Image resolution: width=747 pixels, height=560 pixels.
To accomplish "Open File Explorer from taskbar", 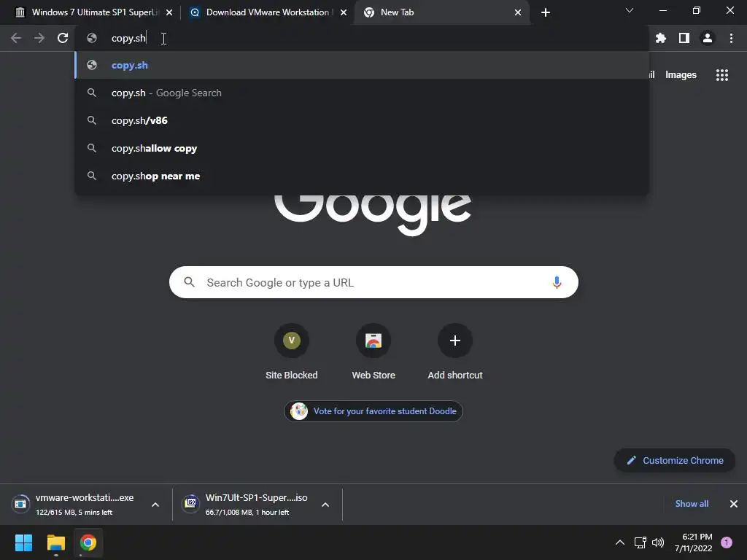I will tap(55, 542).
